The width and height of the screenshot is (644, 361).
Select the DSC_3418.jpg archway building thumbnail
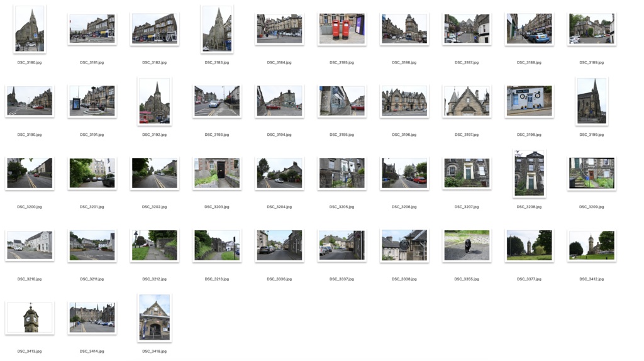pyautogui.click(x=155, y=318)
